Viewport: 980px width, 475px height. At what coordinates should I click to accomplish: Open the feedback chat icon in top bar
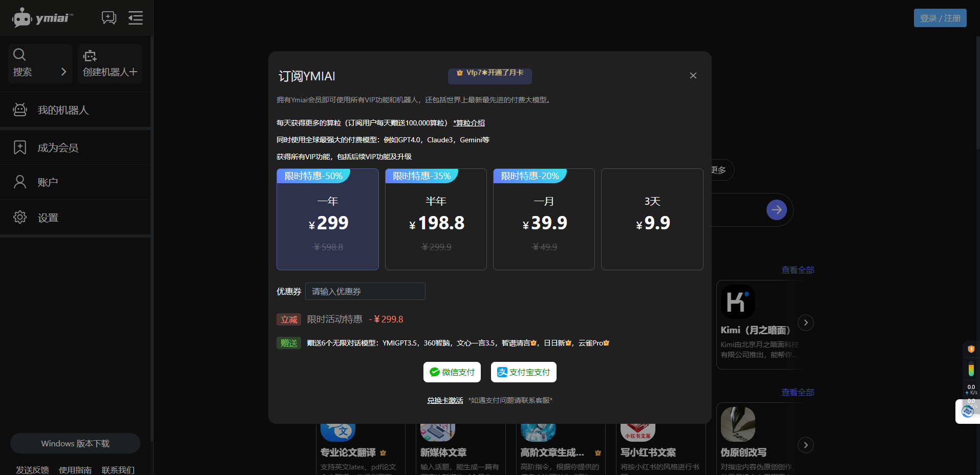pyautogui.click(x=109, y=17)
